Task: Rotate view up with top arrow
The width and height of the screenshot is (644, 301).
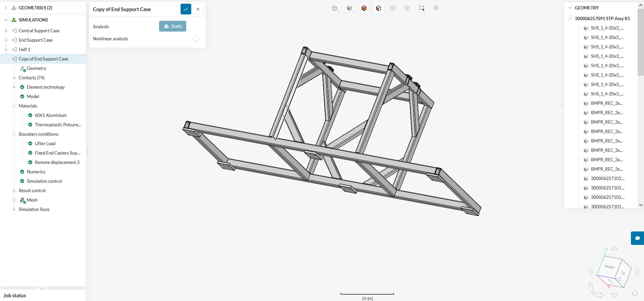Action: 614,248
